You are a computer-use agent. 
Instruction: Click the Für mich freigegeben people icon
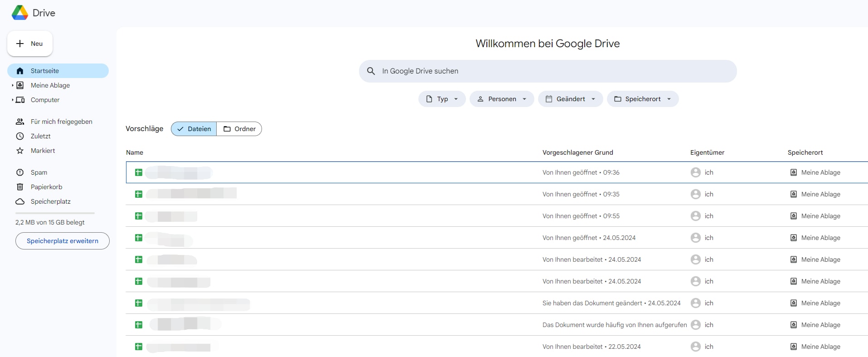tap(20, 122)
